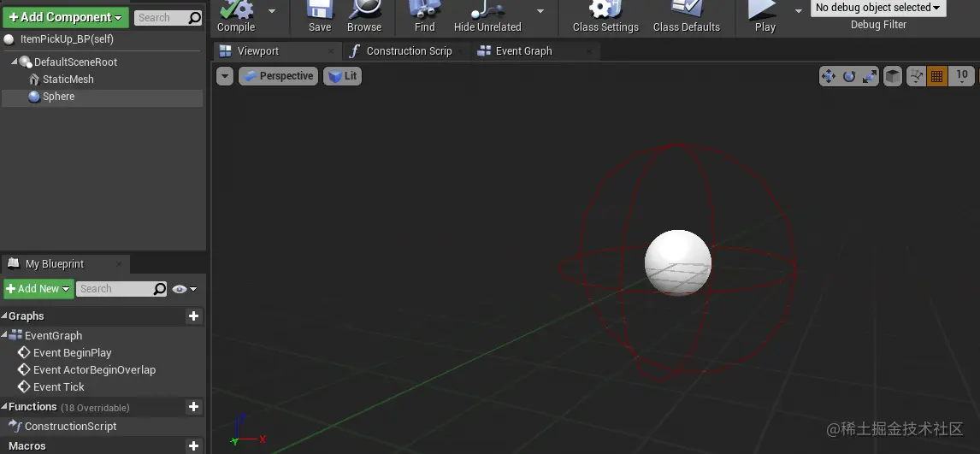Focus the My Blueprint search field
The height and width of the screenshot is (454, 980).
pos(122,288)
